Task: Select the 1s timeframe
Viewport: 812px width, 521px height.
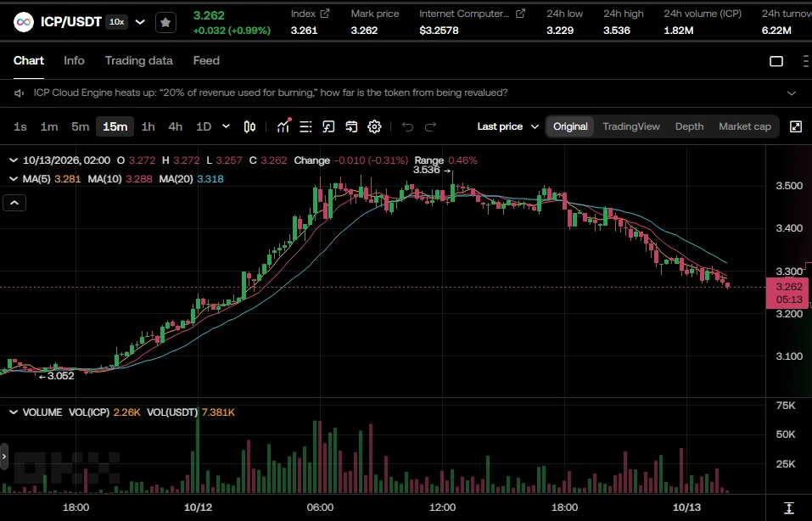Action: coord(20,127)
